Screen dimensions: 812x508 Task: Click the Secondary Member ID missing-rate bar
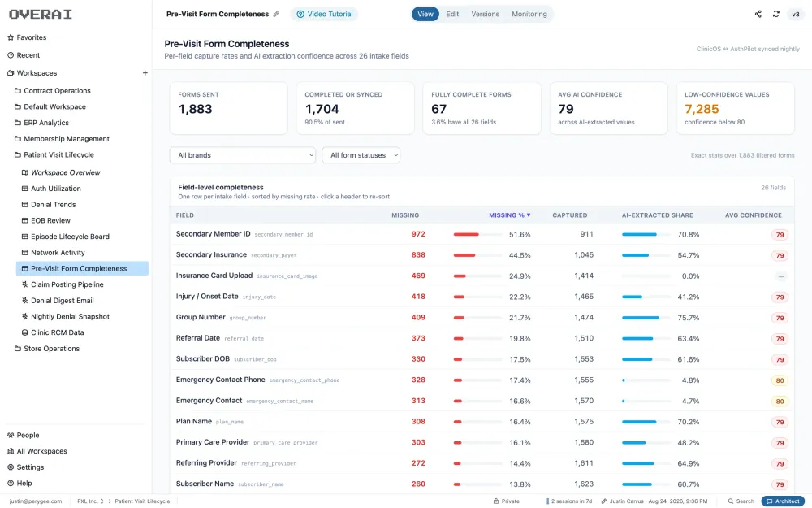click(477, 235)
